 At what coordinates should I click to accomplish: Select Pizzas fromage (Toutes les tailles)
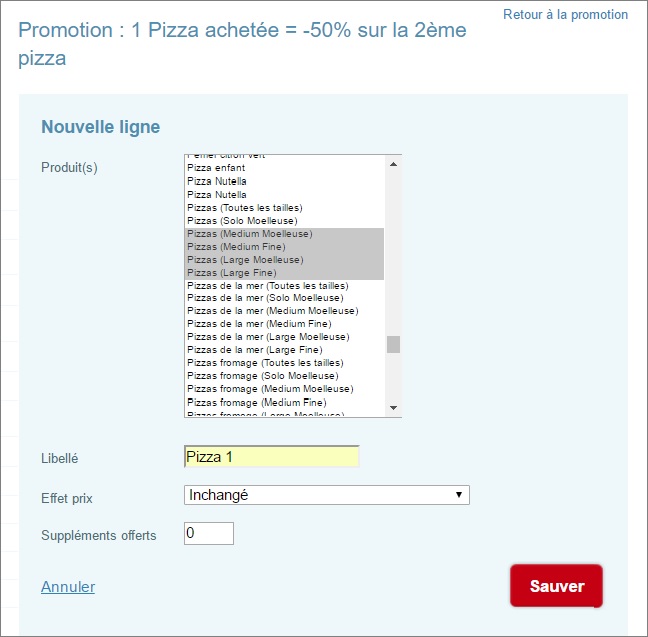[265, 363]
